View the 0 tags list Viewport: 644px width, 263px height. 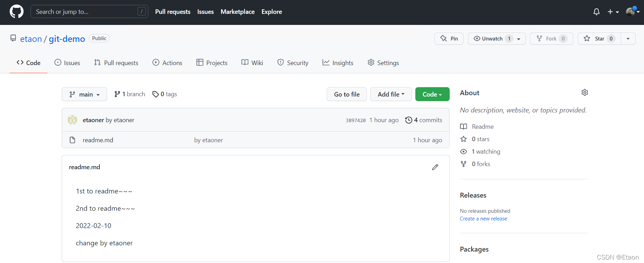click(165, 94)
